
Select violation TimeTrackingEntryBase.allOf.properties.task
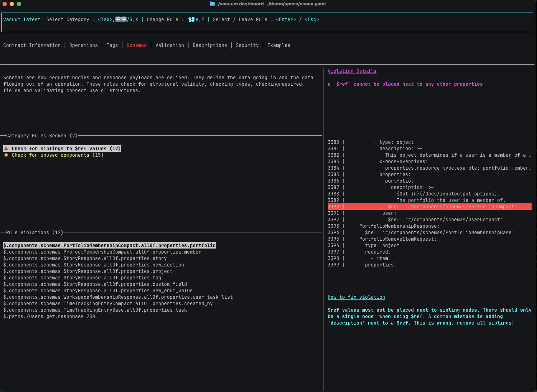[x=95, y=310]
